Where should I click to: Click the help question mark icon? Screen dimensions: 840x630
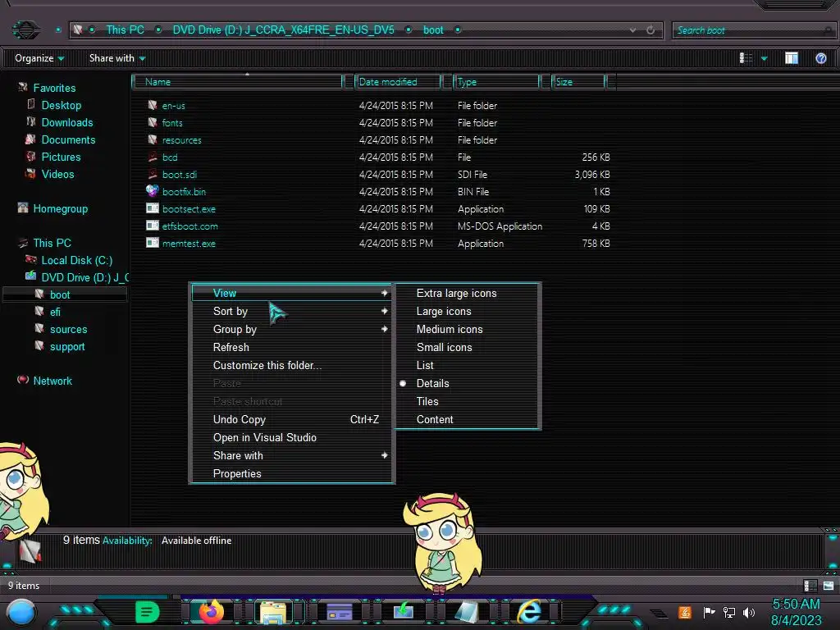[x=820, y=58]
